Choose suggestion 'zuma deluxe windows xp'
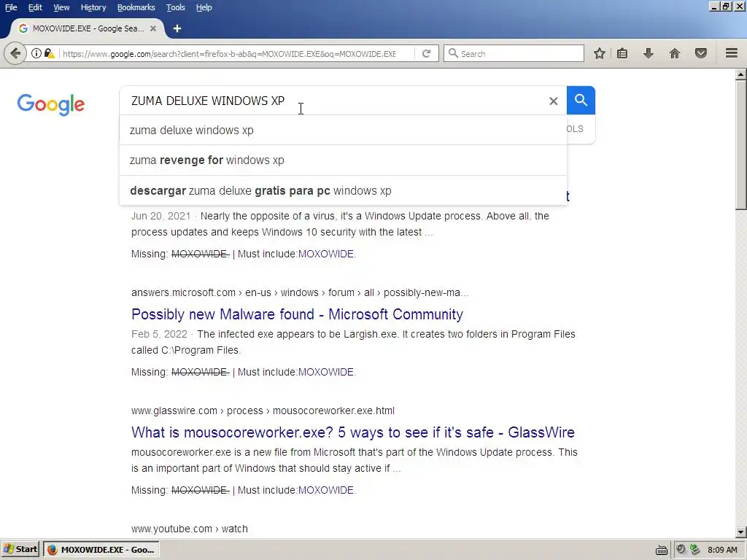 [343, 130]
